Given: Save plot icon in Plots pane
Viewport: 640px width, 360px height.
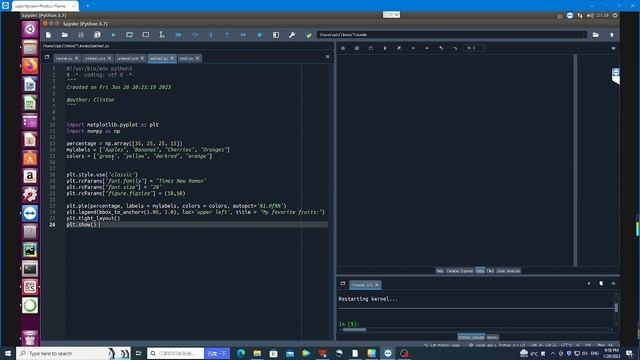Looking at the screenshot, I should (x=343, y=48).
